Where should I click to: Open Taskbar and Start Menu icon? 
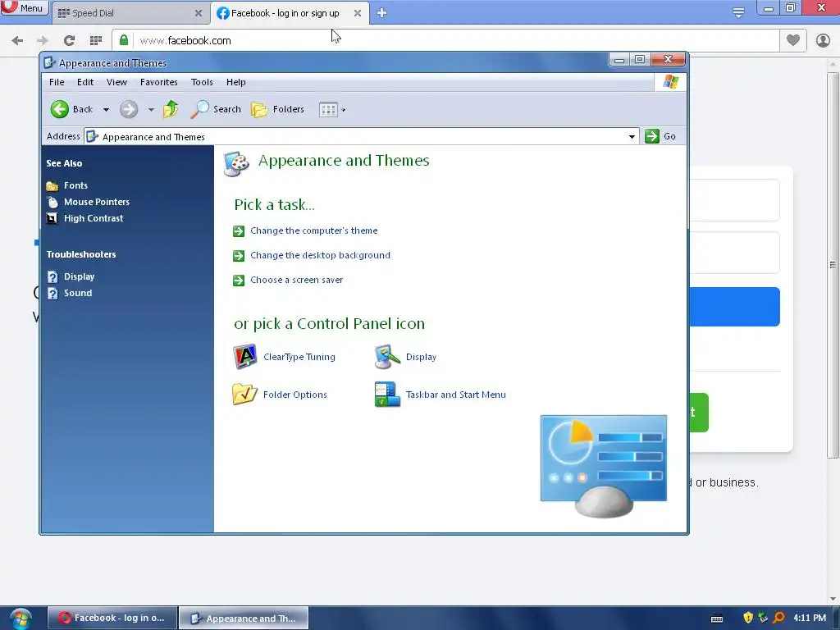pos(387,395)
